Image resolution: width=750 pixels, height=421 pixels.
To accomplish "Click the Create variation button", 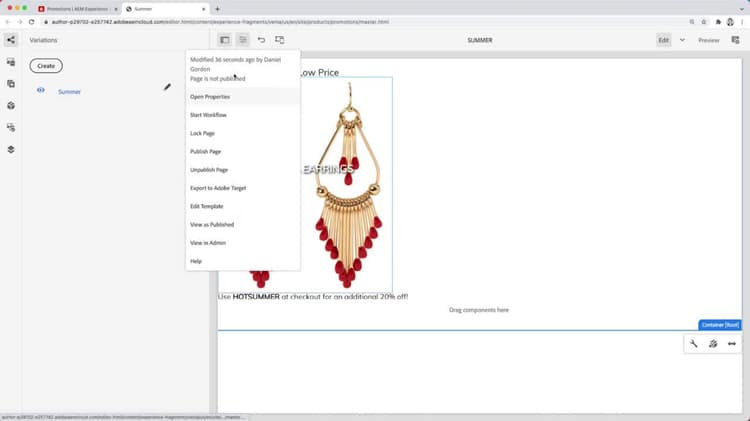I will pyautogui.click(x=46, y=66).
